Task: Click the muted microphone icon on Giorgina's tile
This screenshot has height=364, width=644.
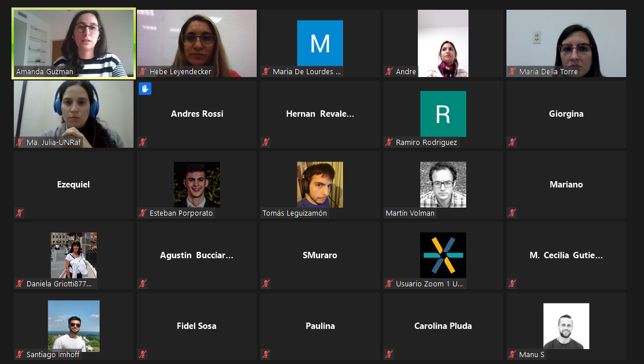Action: click(x=512, y=142)
